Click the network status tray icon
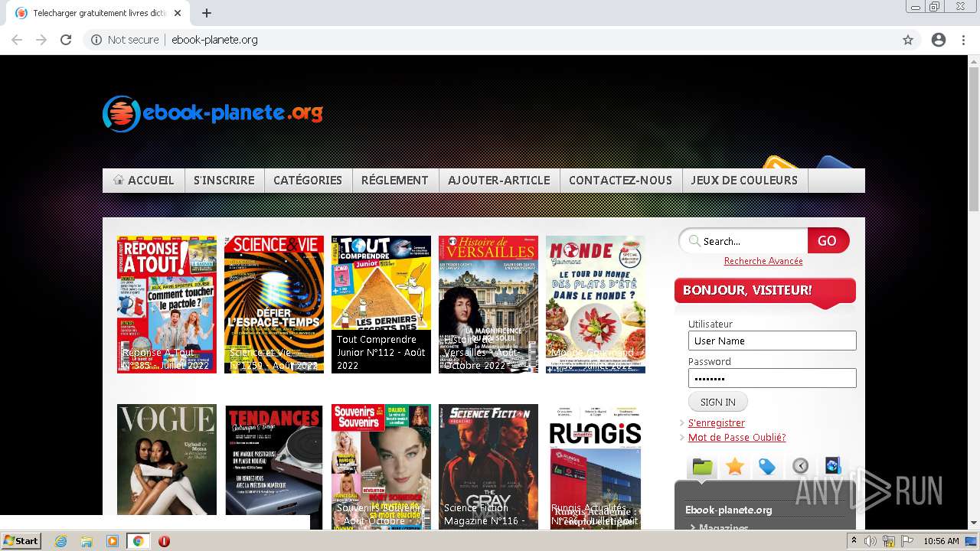Image resolution: width=980 pixels, height=551 pixels. [x=889, y=541]
